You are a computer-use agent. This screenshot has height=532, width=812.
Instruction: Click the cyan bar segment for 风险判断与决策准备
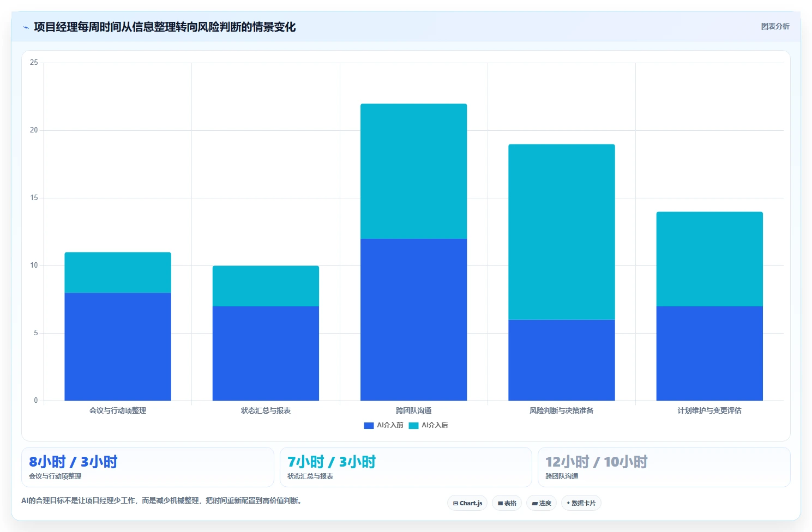[x=562, y=232]
